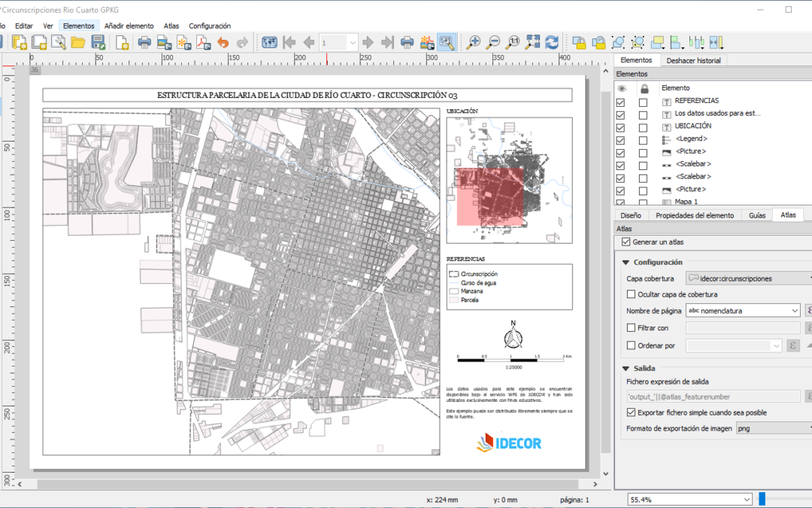Open the Editar menu

pos(24,26)
